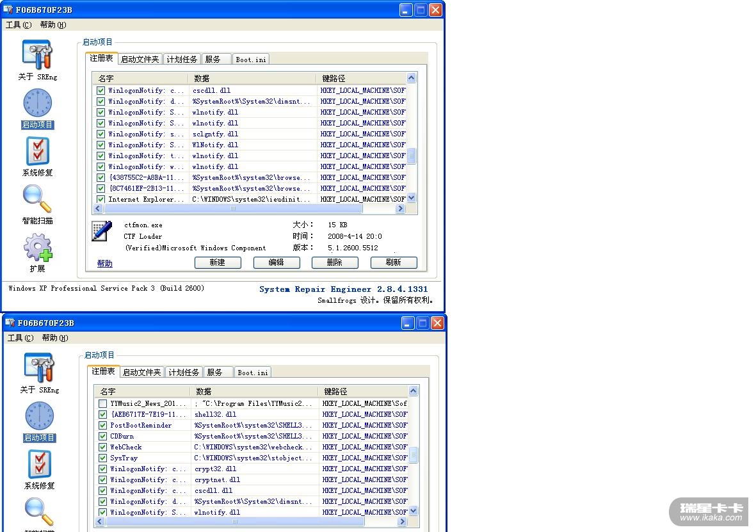The image size is (756, 532).
Task: Click title bar app icon of top window
Action: click(9, 10)
